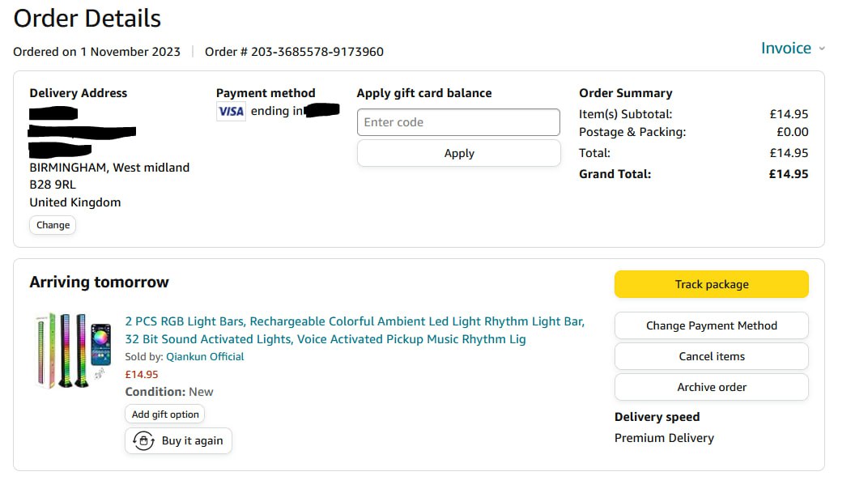Viewport: 868px width, 493px height.
Task: Click the Buy it again cart icon
Action: pyautogui.click(x=143, y=441)
